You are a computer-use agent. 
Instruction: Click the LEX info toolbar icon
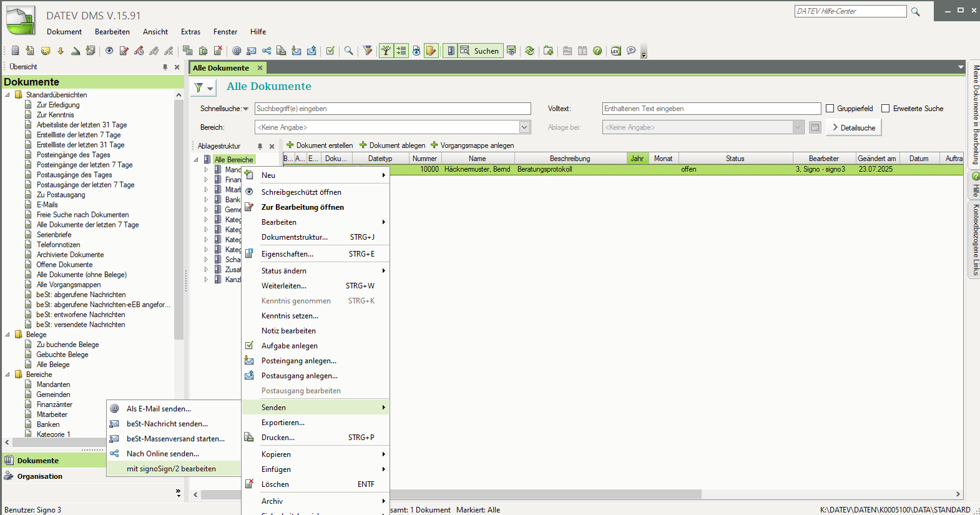(x=615, y=51)
